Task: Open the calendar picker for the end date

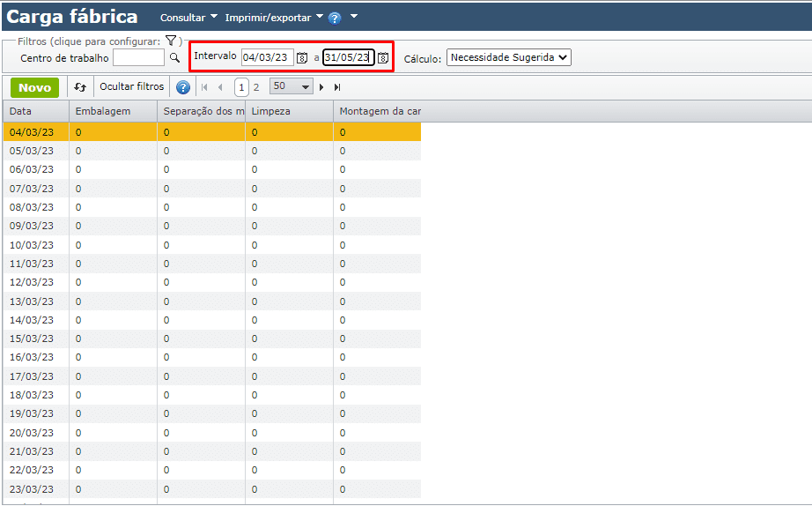Action: tap(383, 58)
